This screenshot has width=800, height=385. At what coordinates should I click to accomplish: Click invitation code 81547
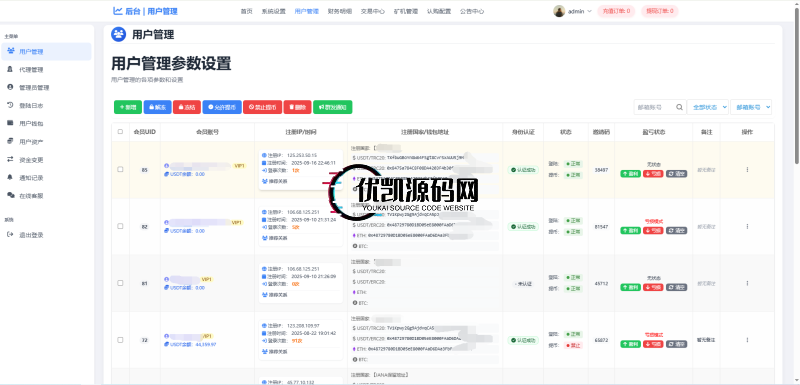[601, 226]
